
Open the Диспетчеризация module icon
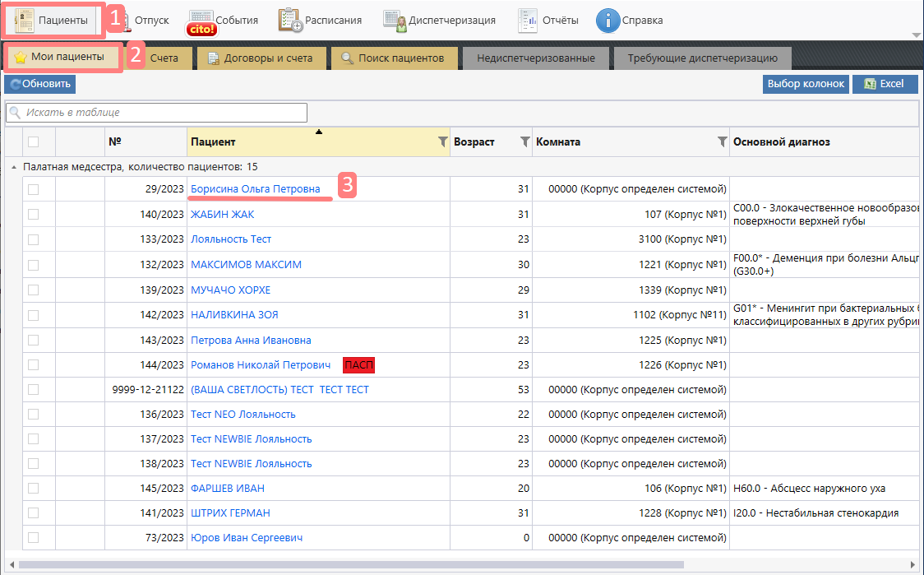pos(395,21)
